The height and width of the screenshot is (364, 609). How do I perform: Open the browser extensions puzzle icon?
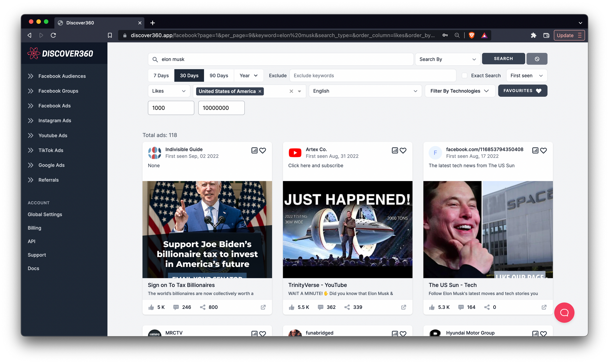(x=533, y=35)
